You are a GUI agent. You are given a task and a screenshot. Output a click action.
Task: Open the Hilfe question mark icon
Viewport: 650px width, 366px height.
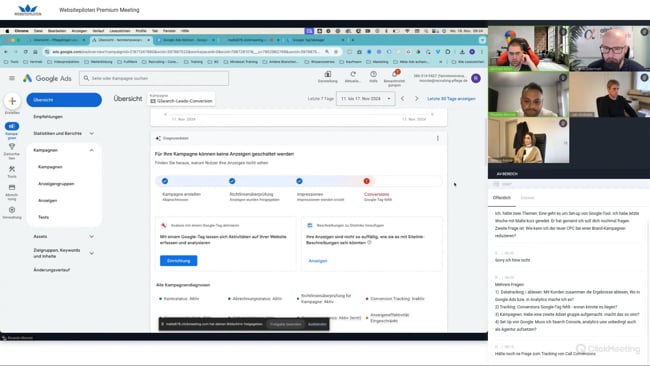tap(374, 74)
